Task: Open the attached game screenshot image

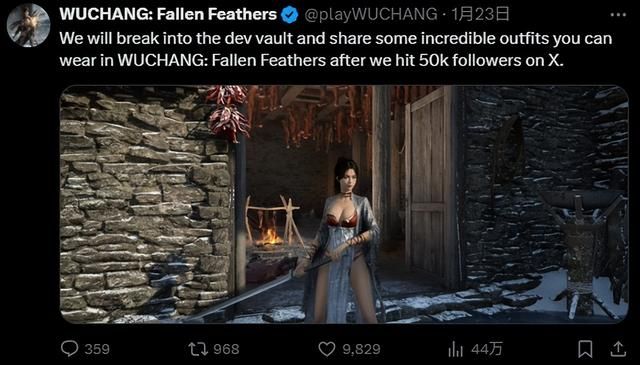Action: 344,204
